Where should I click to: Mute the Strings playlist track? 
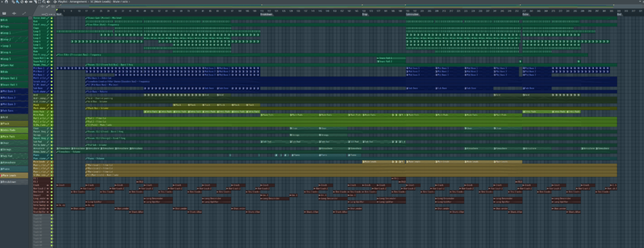(52, 135)
